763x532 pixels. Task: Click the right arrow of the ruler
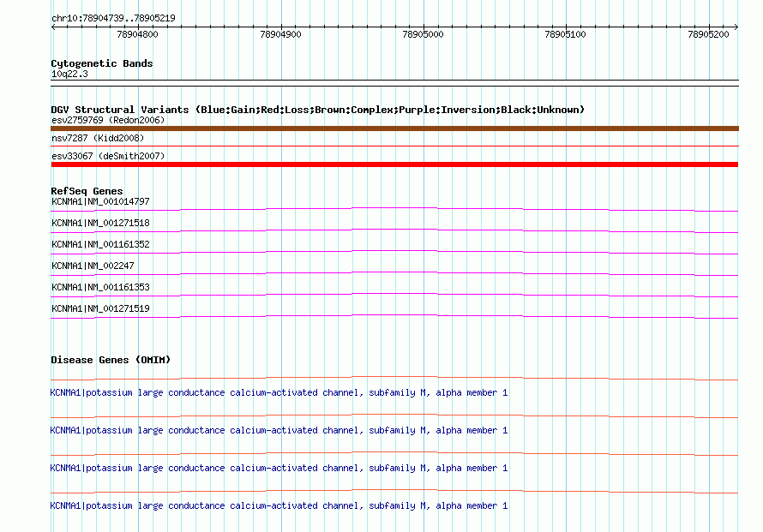pyautogui.click(x=736, y=27)
